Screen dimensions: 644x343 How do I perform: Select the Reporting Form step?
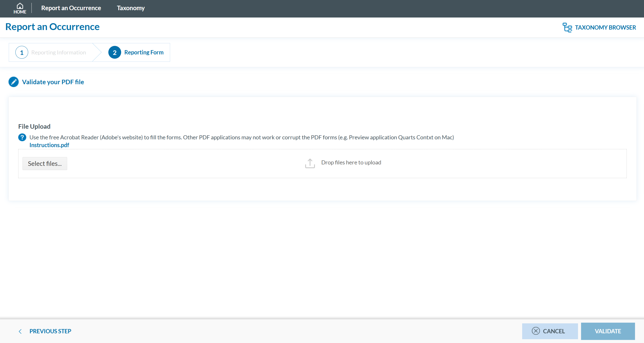[144, 53]
